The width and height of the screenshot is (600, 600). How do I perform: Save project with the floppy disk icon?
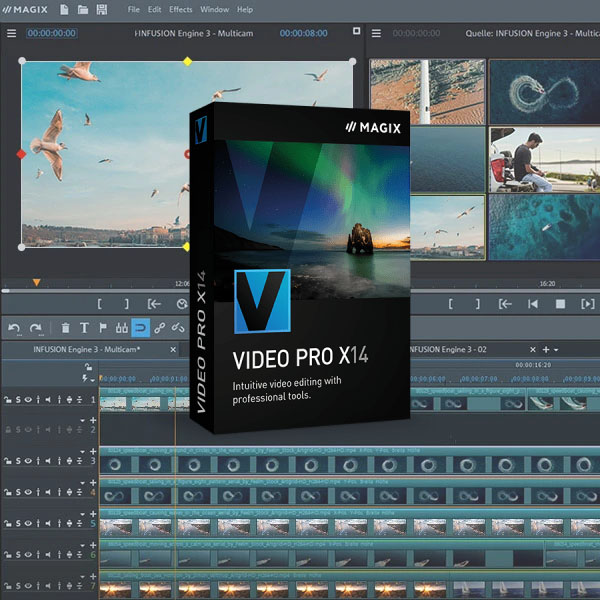102,10
